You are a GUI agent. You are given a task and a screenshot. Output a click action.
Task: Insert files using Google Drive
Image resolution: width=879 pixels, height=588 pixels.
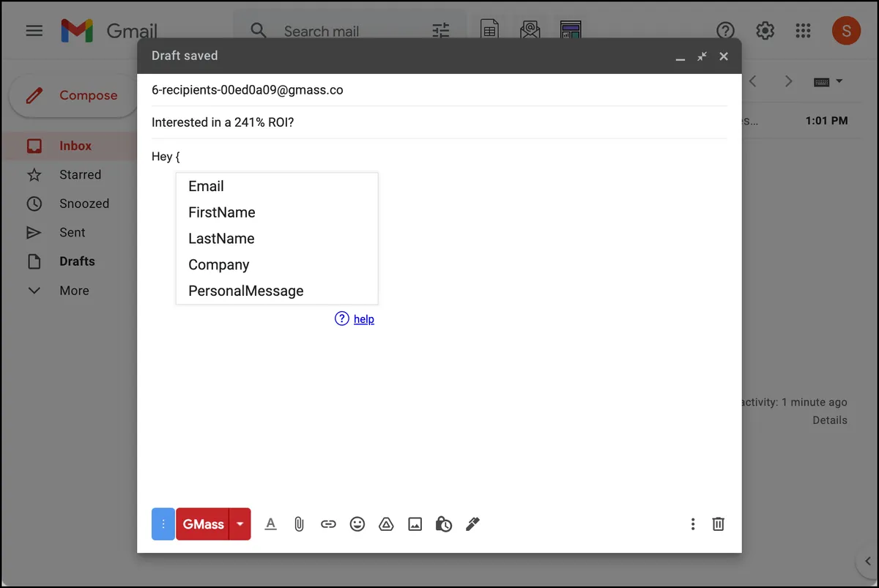point(386,524)
